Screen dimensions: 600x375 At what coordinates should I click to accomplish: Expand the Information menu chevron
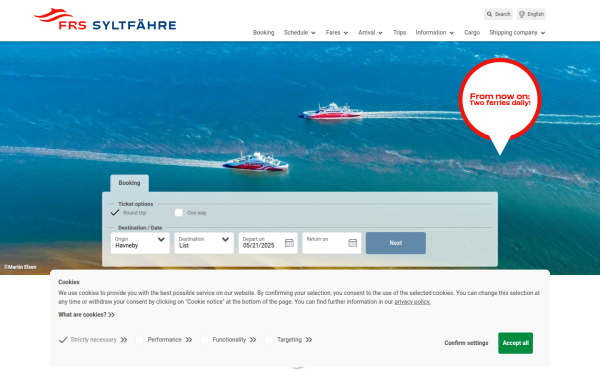452,33
